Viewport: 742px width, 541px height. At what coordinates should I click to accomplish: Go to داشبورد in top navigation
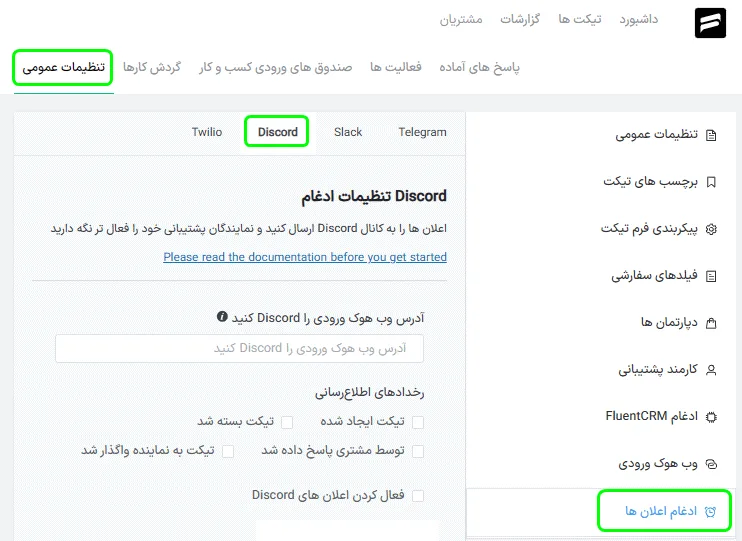[x=639, y=19]
